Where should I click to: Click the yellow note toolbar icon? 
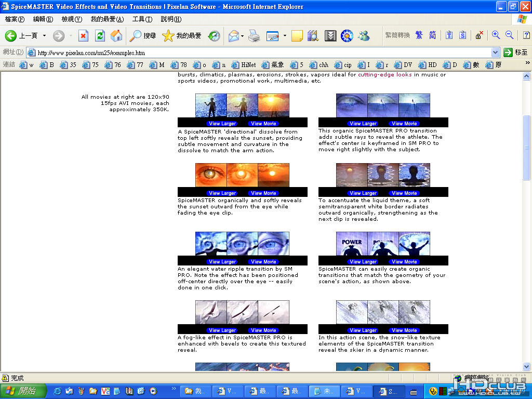(x=297, y=36)
